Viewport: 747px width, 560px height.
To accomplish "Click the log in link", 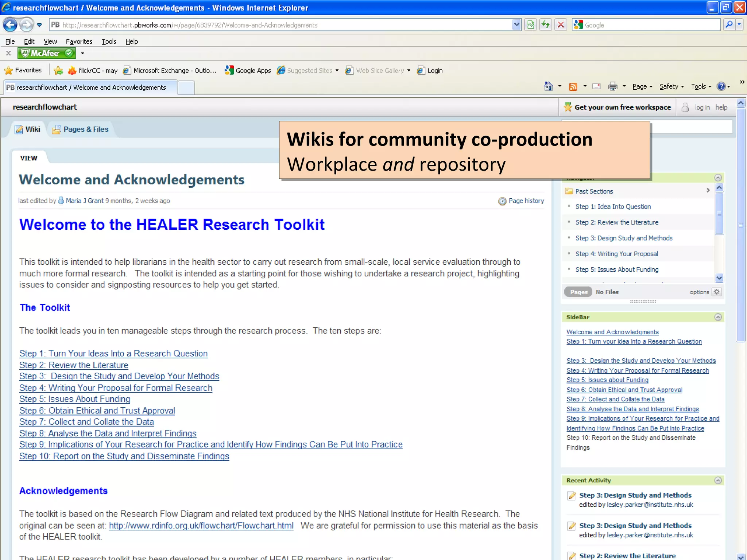I will (702, 107).
